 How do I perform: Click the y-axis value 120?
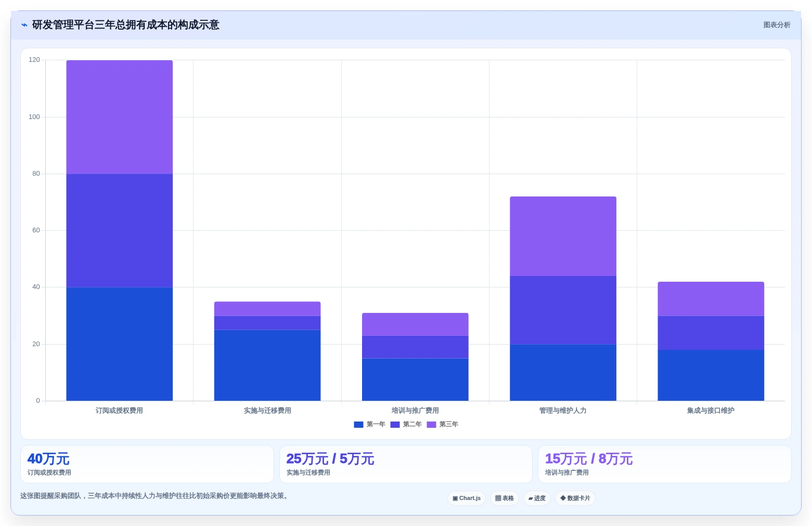[34, 60]
